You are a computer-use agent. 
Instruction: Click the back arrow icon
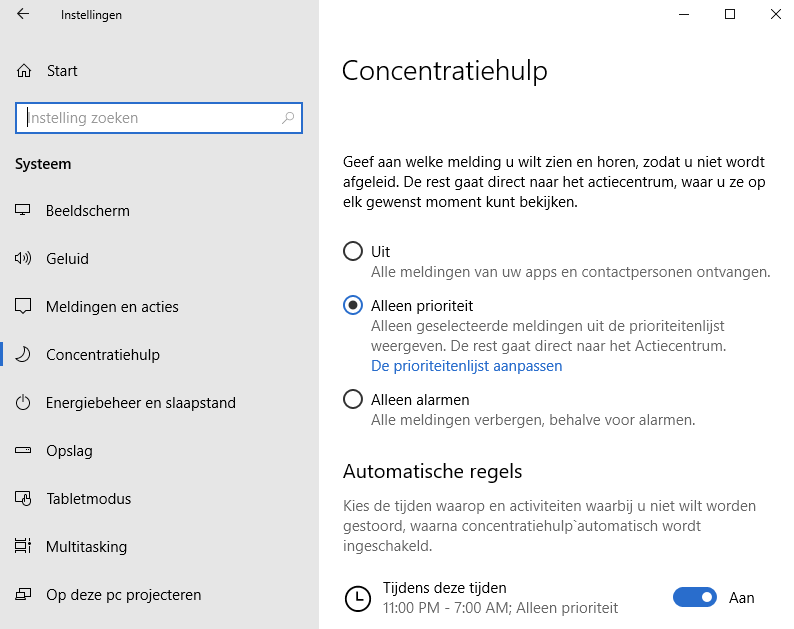point(23,15)
